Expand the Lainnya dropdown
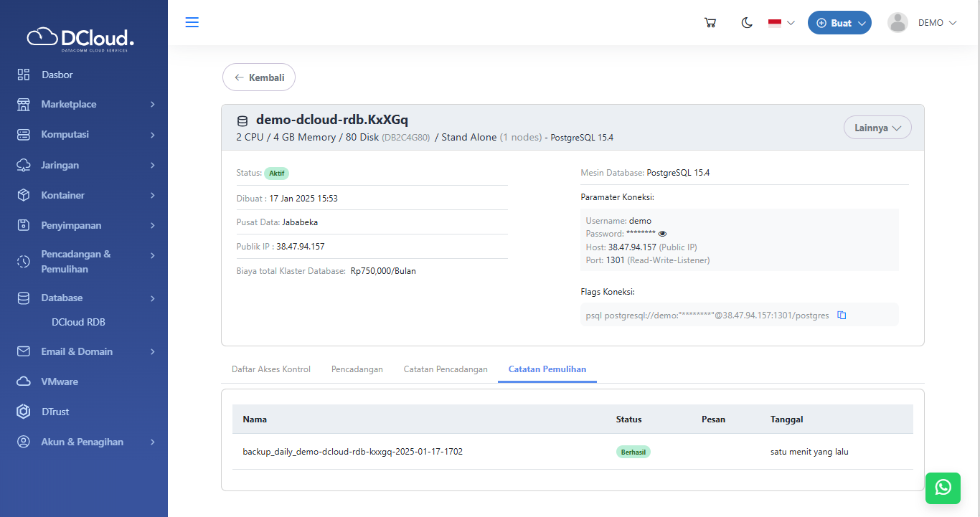 [x=877, y=128]
